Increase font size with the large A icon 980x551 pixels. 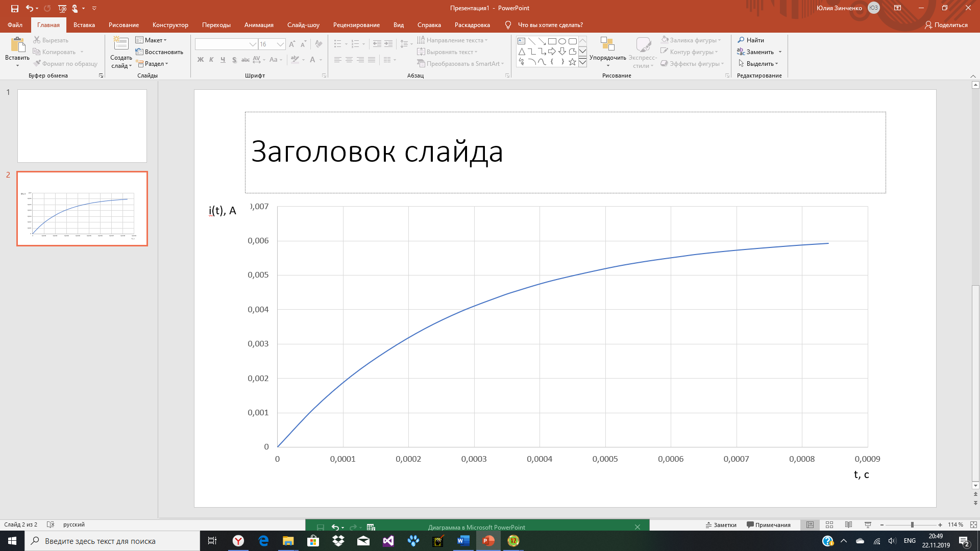click(292, 44)
